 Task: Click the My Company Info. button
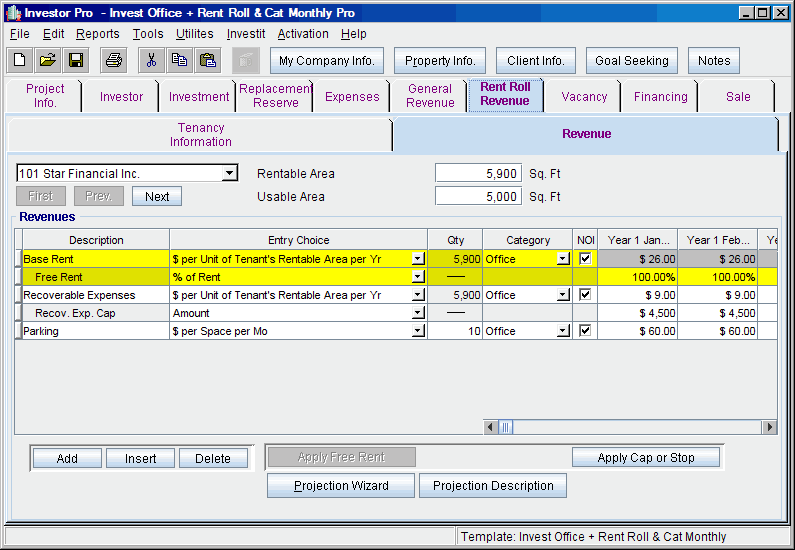click(327, 61)
